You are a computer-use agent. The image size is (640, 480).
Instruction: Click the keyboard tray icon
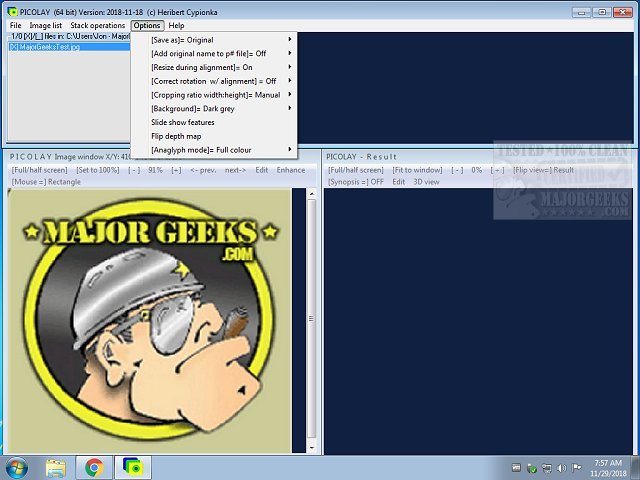pos(516,468)
